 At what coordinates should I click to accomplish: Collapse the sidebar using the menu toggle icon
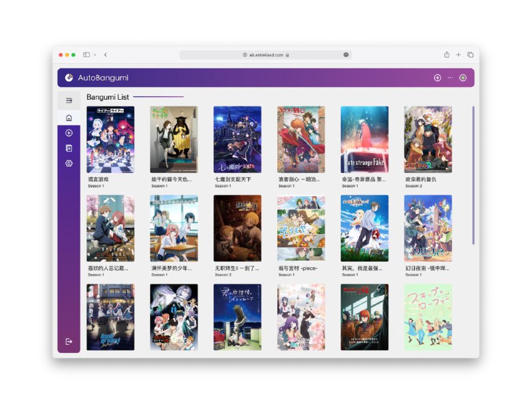pyautogui.click(x=68, y=100)
